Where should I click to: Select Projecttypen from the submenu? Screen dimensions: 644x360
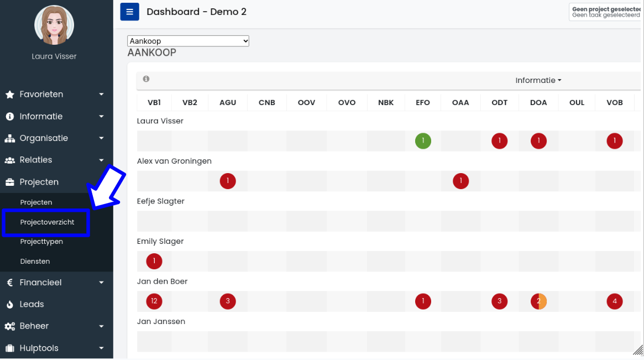(x=41, y=242)
